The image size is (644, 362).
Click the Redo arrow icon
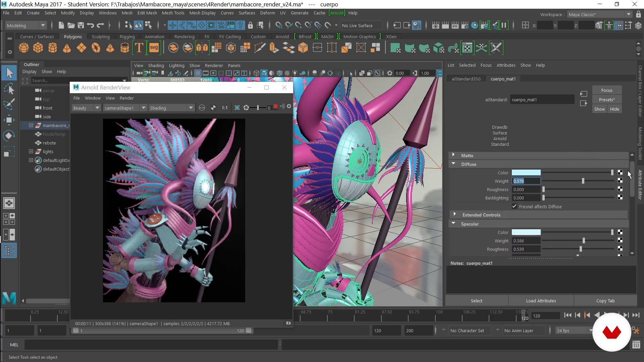100,25
